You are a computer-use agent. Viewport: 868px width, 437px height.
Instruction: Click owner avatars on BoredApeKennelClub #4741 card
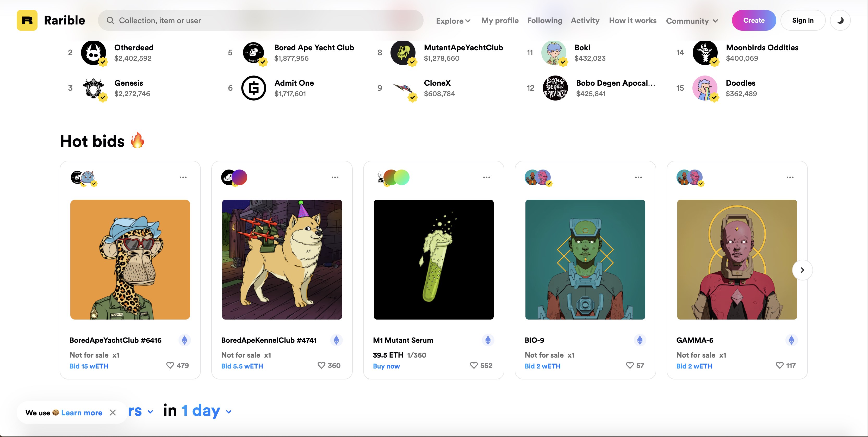click(x=234, y=178)
